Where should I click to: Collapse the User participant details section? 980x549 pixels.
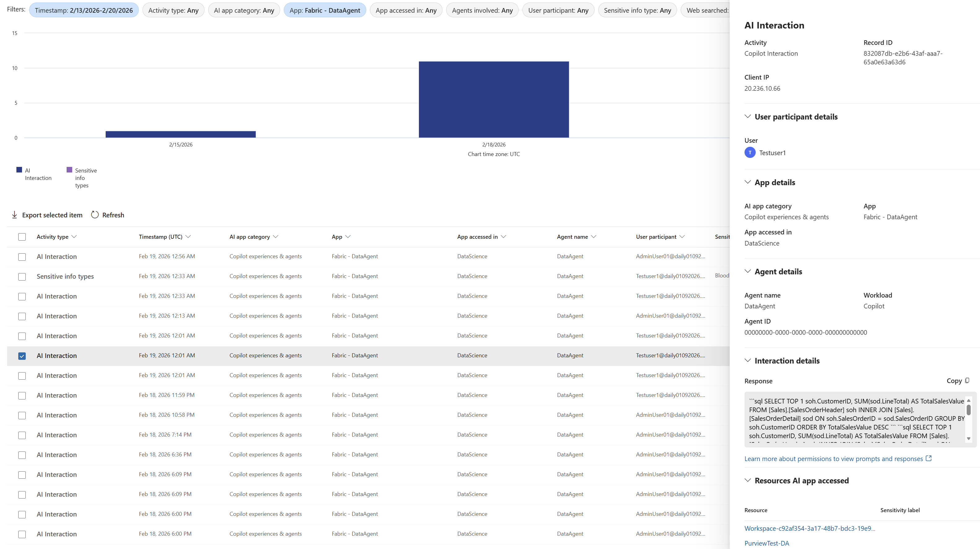pos(748,116)
